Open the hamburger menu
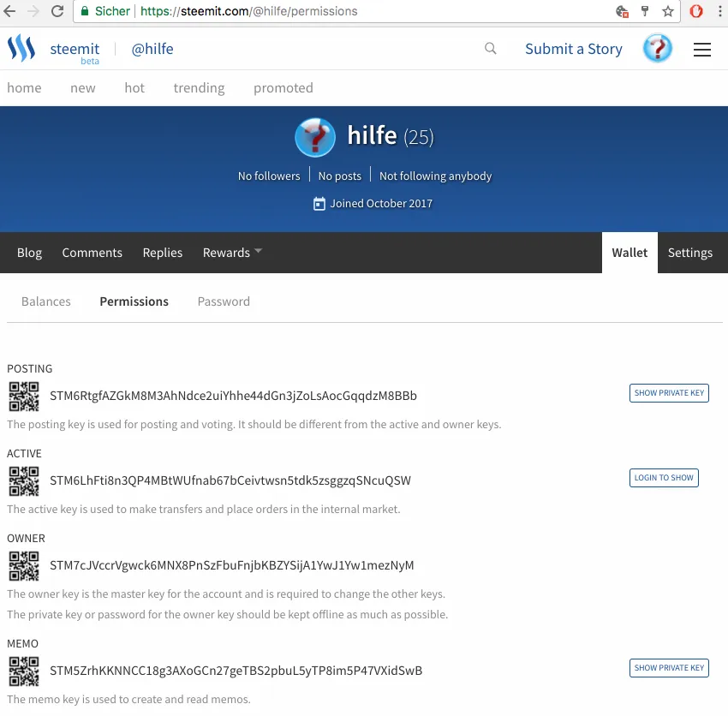This screenshot has height=716, width=728. point(702,49)
